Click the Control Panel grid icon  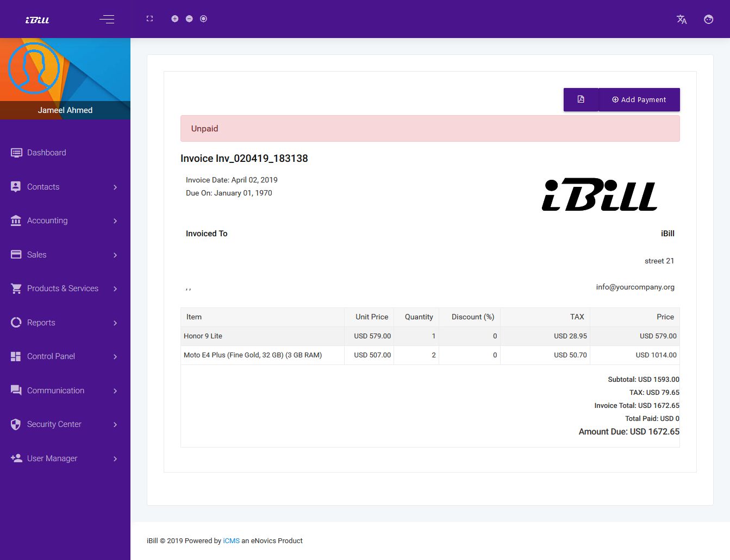coord(16,356)
